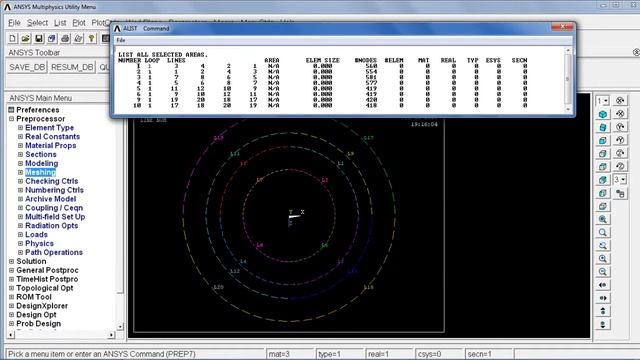Click the Zoom Out minus magnifier icon
Screen dimensions: 640x360
[603, 271]
